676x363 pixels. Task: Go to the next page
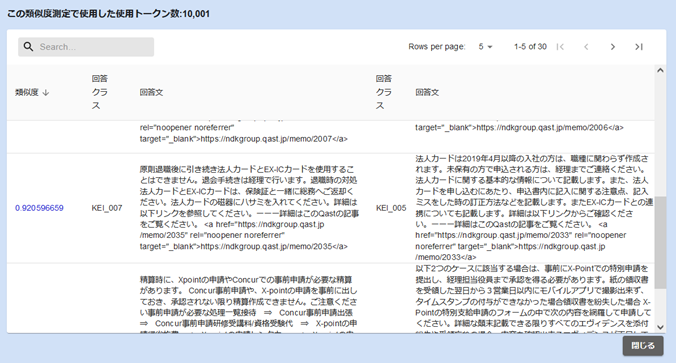[x=613, y=47]
